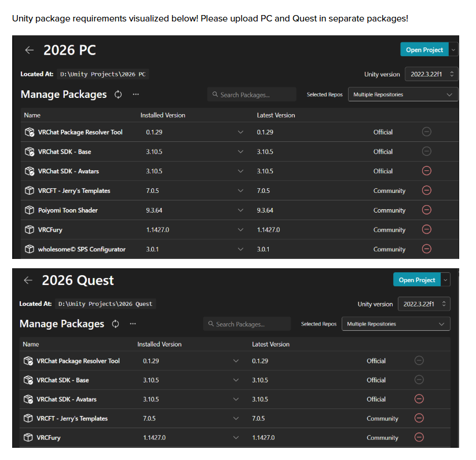Click the greyed remove icon for PC VRChat SDK - Base
The width and height of the screenshot is (476, 460).
[x=427, y=151]
